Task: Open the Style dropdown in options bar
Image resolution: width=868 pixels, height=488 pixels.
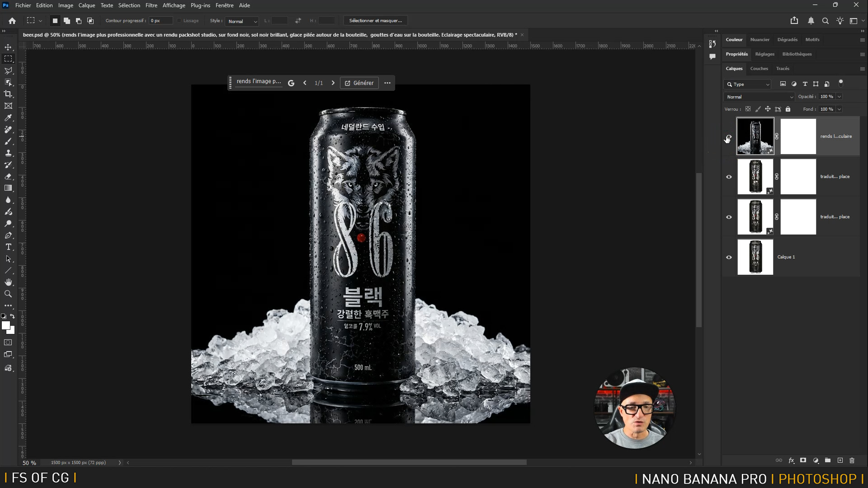Action: click(x=242, y=21)
